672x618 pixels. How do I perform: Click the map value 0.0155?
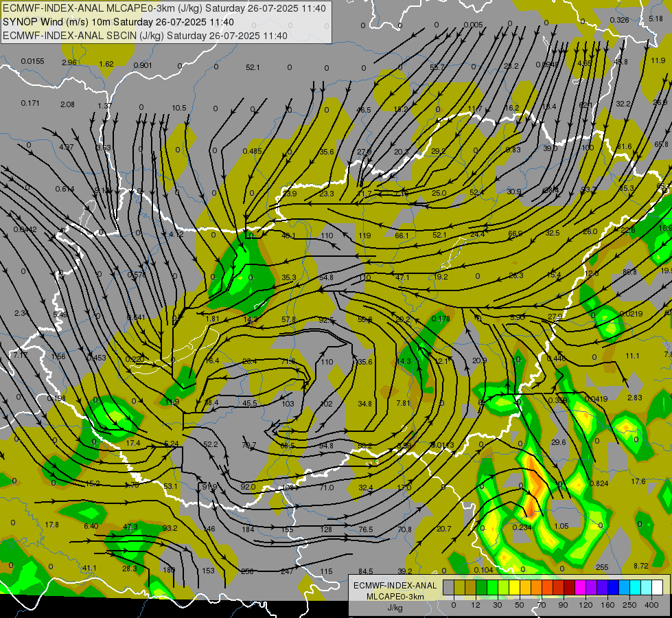pyautogui.click(x=32, y=61)
